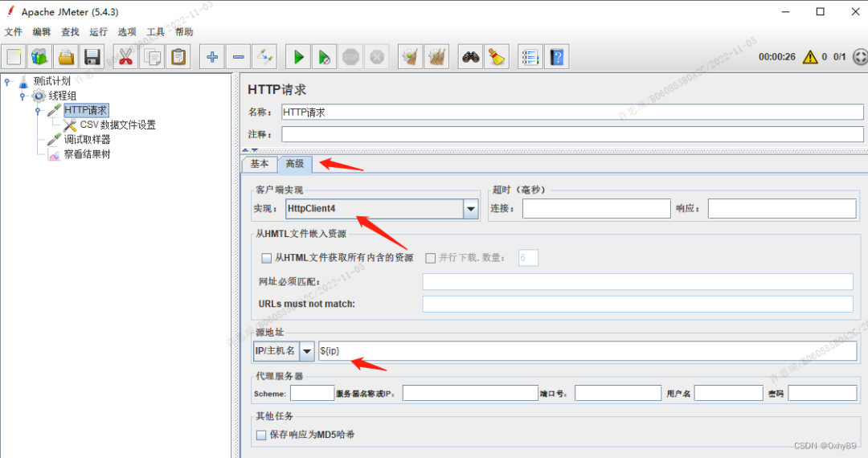Viewport: 868px width, 458px height.
Task: Open the 运行 menu
Action: [x=99, y=32]
